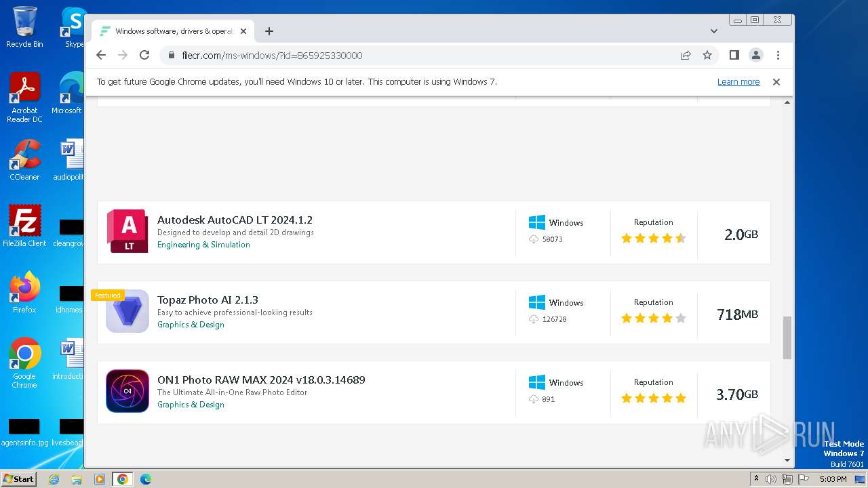
Task: Share this page via the share icon
Action: (686, 56)
